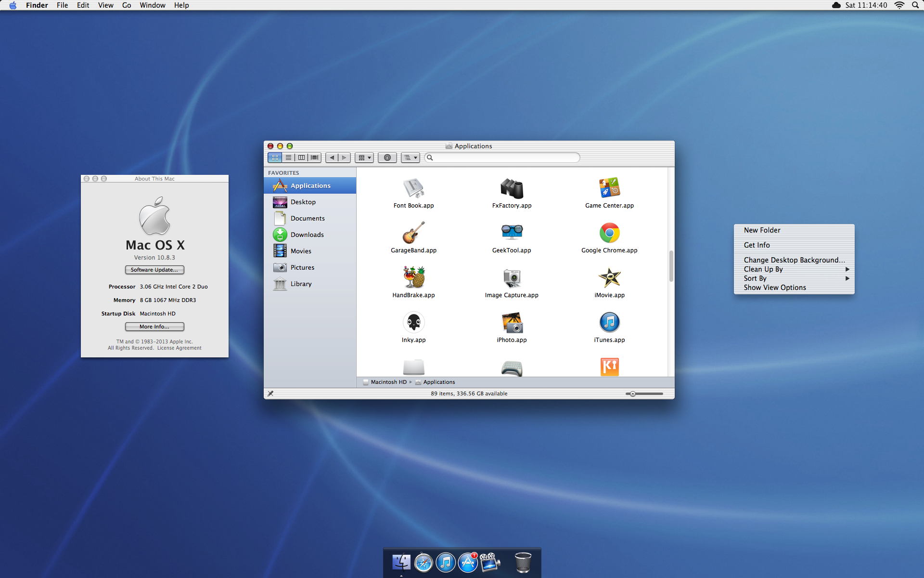The image size is (924, 578).
Task: Go back in Finder window
Action: pos(332,158)
